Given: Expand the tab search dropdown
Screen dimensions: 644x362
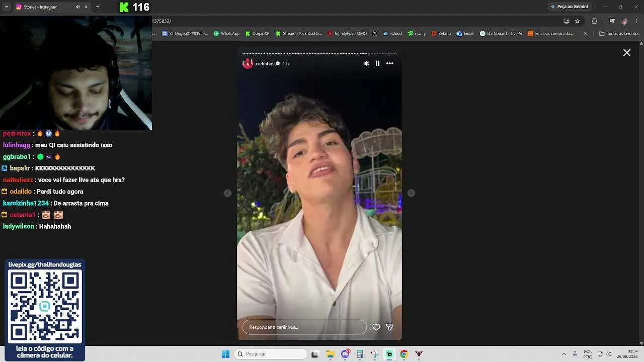Looking at the screenshot, I should (x=7, y=7).
